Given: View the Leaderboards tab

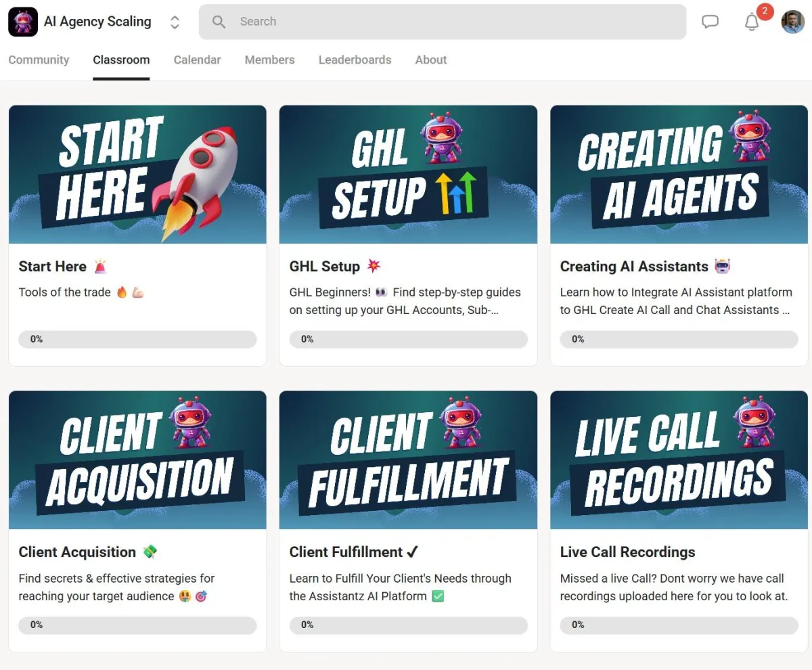Looking at the screenshot, I should click(x=355, y=60).
